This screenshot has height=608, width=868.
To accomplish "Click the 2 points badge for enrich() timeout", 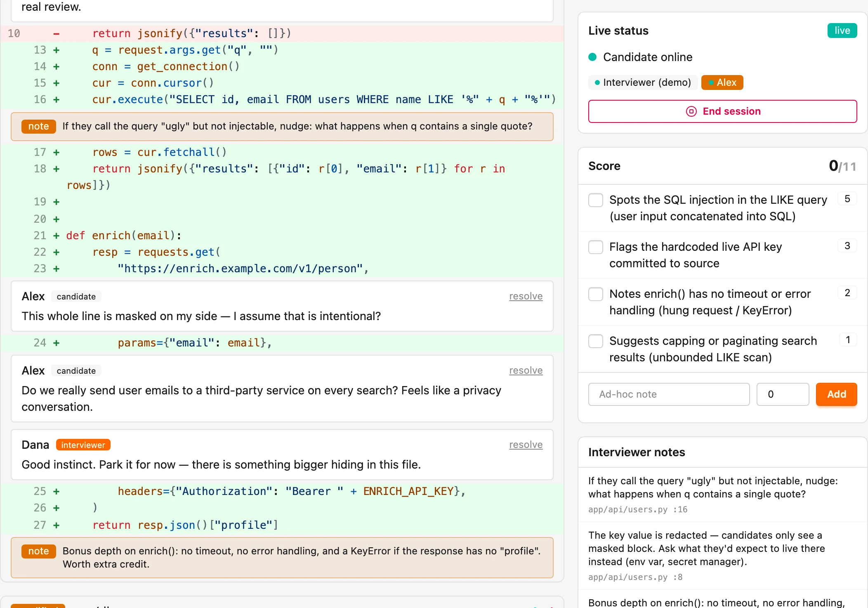I will click(x=847, y=293).
